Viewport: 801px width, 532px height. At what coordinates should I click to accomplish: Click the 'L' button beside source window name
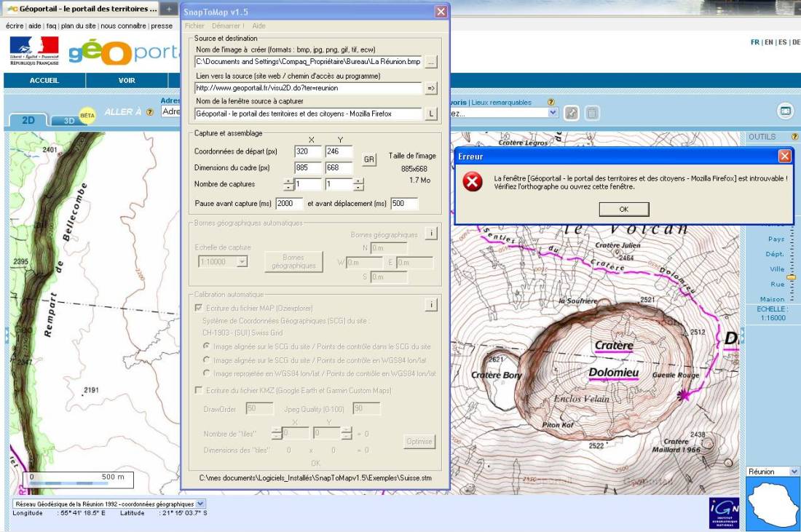(x=430, y=114)
